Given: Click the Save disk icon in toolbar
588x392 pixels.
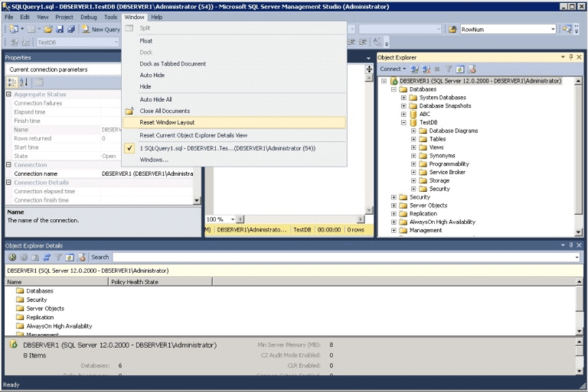Looking at the screenshot, I should 59,29.
